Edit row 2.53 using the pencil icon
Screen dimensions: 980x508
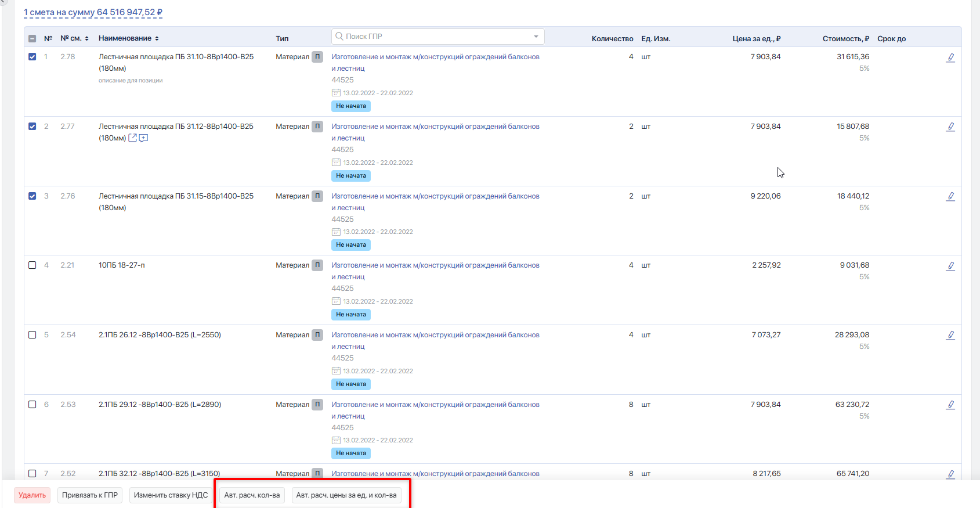click(950, 405)
